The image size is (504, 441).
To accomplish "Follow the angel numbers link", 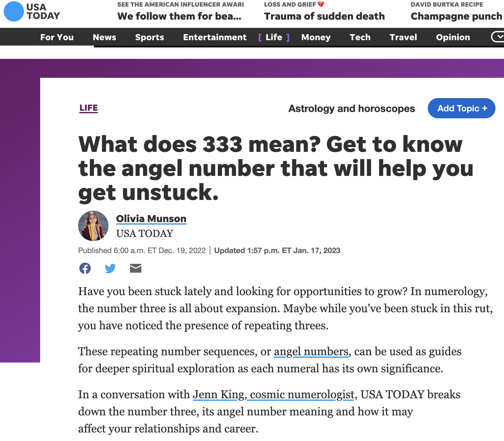I will [311, 351].
